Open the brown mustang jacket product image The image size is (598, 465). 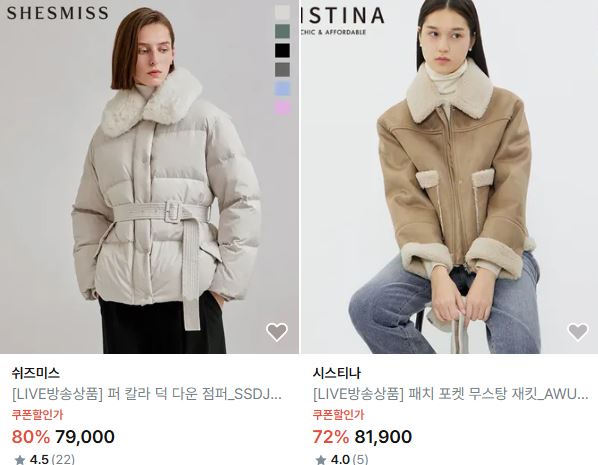(x=450, y=177)
